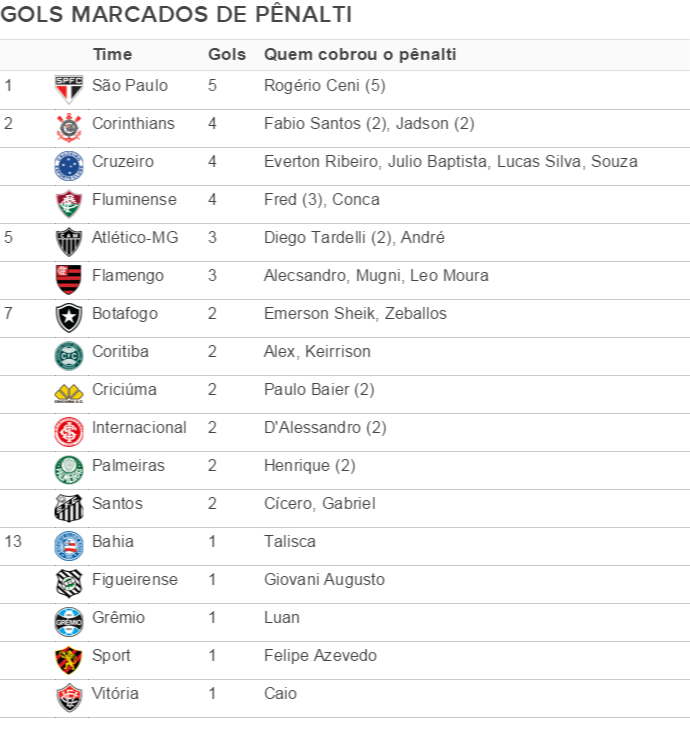Click the Bahia club crest

pyautogui.click(x=69, y=546)
